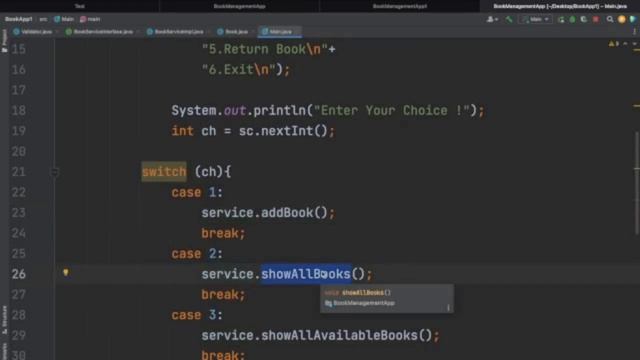Click the case 3: label
The height and width of the screenshot is (360, 640).
(197, 315)
